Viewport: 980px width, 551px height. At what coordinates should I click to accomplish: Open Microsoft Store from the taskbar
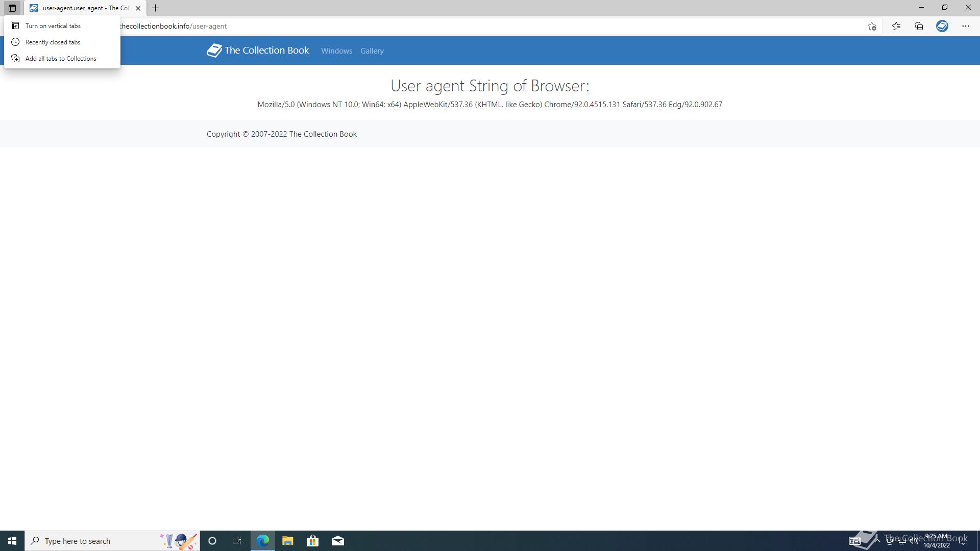pos(312,541)
